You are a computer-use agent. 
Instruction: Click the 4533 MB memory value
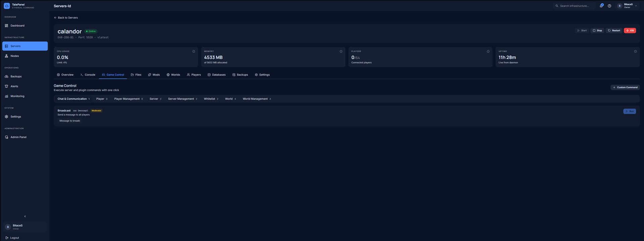pos(213,57)
